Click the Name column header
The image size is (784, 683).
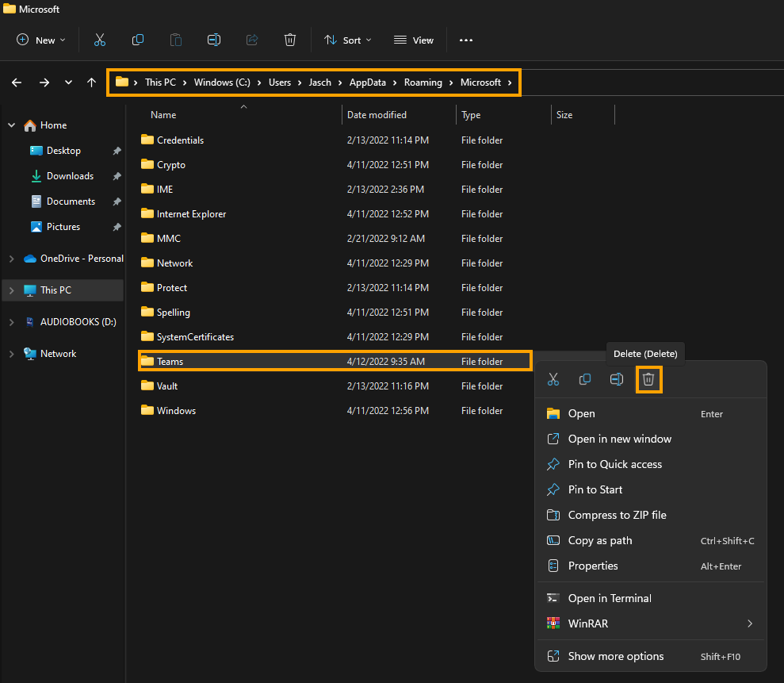163,115
